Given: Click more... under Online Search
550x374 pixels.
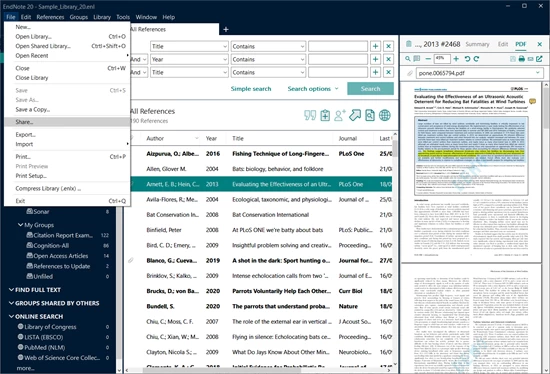Looking at the screenshot, I should coord(25,368).
